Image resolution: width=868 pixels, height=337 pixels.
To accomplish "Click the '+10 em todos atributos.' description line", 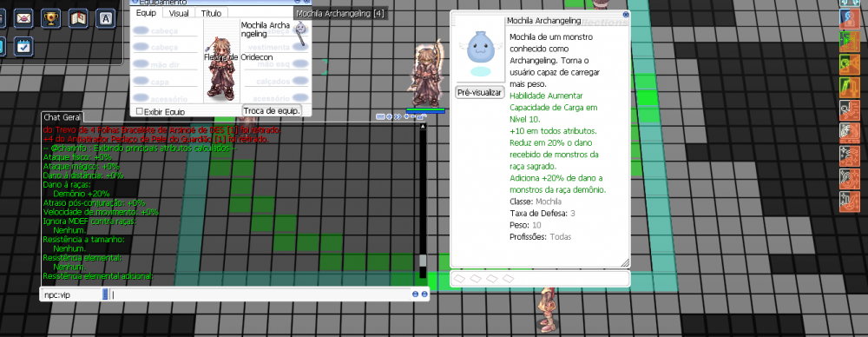I will tap(553, 131).
